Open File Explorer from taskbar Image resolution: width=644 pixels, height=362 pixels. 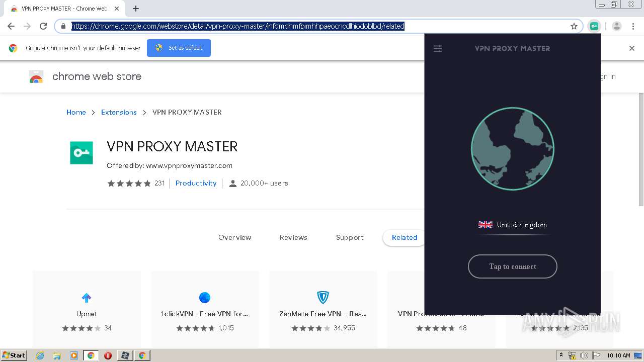57,355
